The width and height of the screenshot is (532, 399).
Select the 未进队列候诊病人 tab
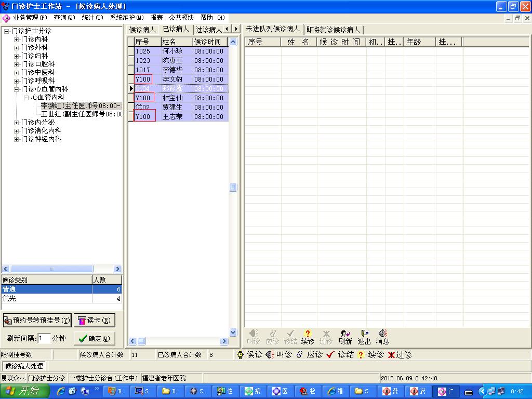273,29
